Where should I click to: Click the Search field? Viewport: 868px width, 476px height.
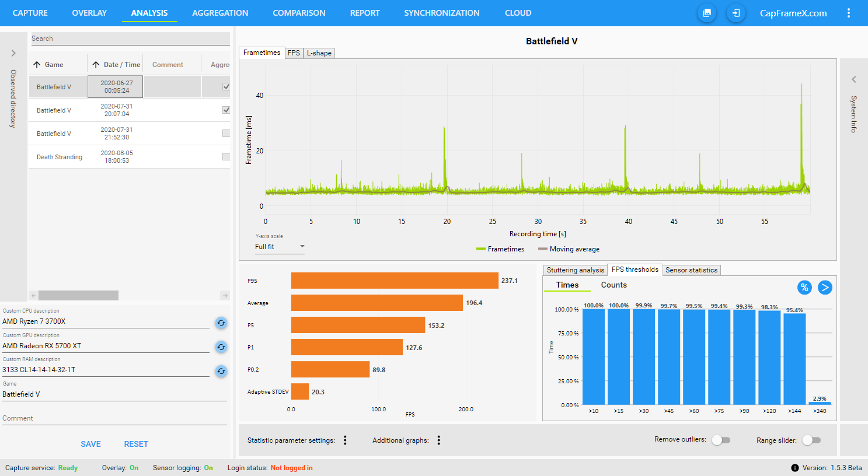pyautogui.click(x=130, y=38)
